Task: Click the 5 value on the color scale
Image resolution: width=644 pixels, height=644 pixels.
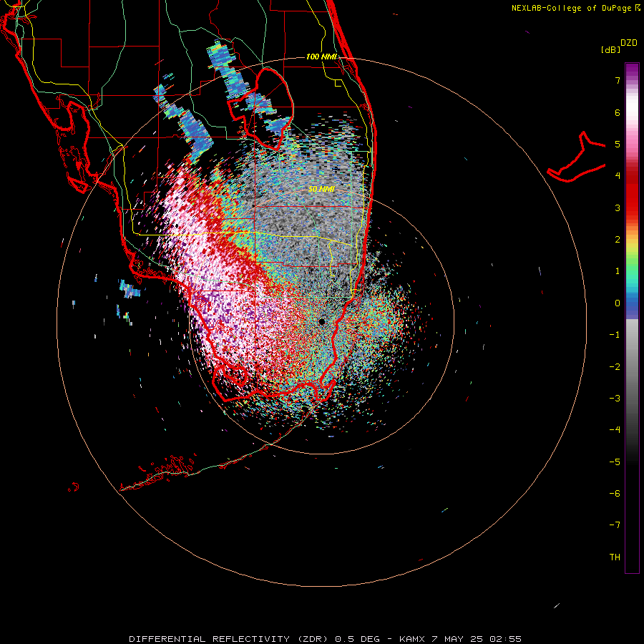Action: coord(618,144)
